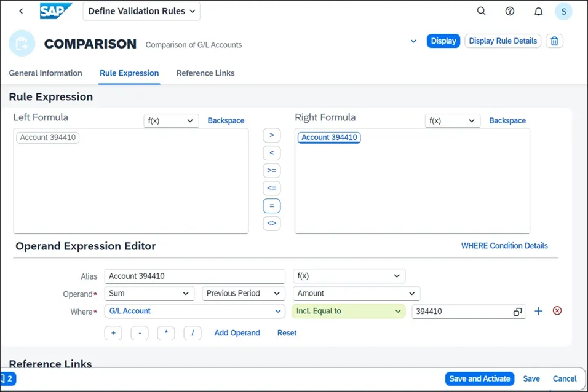Viewport: 588px width, 392px height.
Task: Click the user profile avatar
Action: coord(563,11)
